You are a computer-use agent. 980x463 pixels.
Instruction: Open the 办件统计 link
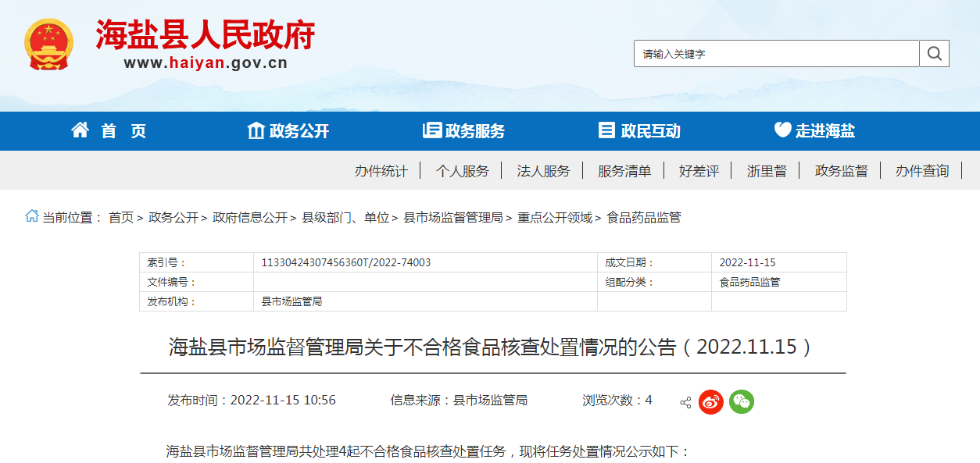coord(381,171)
